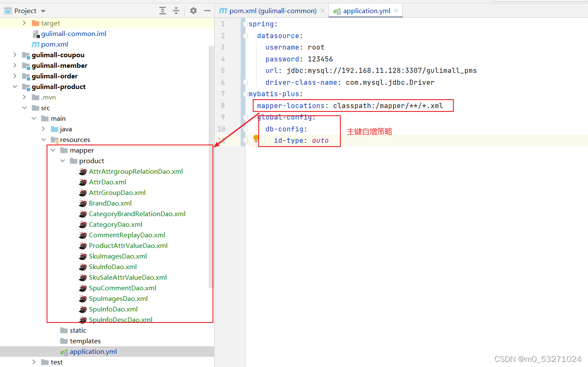Click line number 6 in gutter
Viewport: 588px width, 367px height.
coord(223,82)
